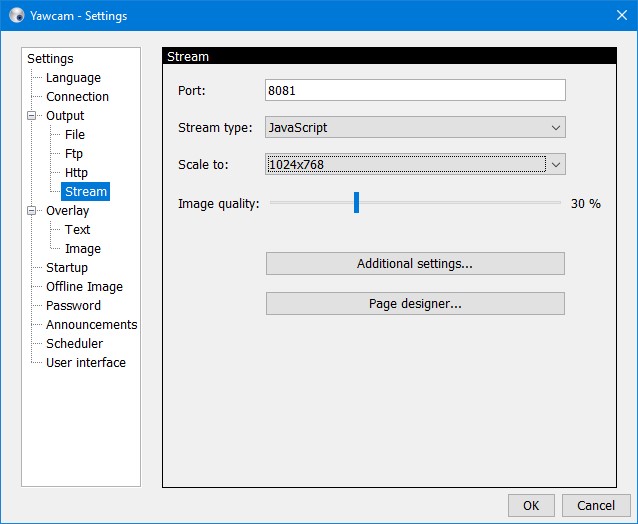
Task: Confirm with the OK button
Action: pos(531,505)
